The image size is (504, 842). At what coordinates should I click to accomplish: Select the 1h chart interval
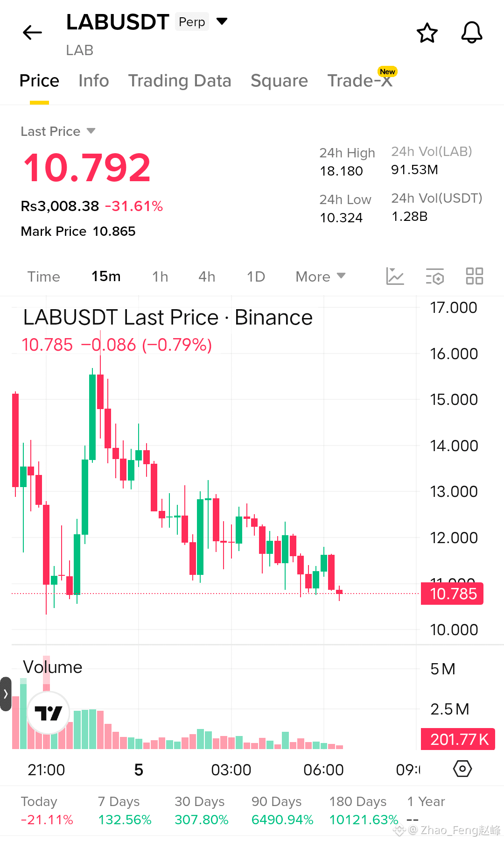pyautogui.click(x=160, y=276)
